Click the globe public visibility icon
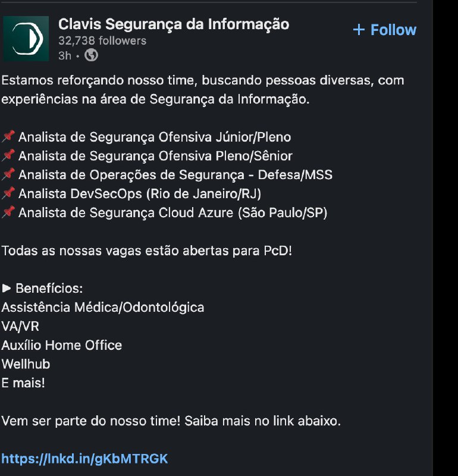The width and height of the screenshot is (458, 476). tap(91, 55)
